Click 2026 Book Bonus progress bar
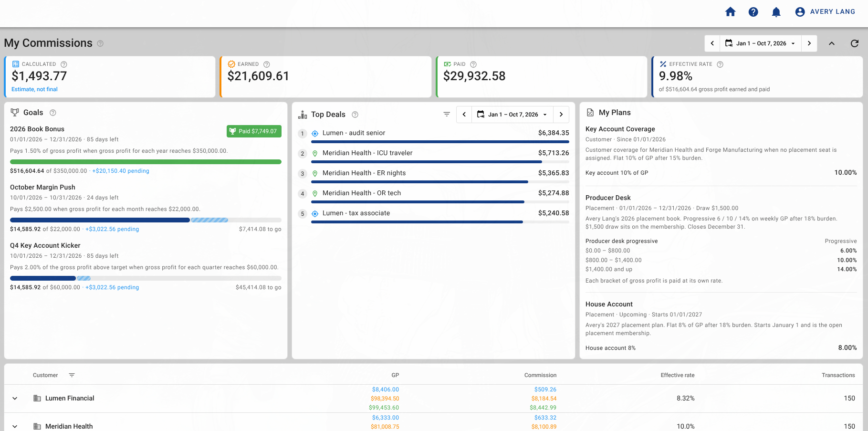 tap(146, 162)
